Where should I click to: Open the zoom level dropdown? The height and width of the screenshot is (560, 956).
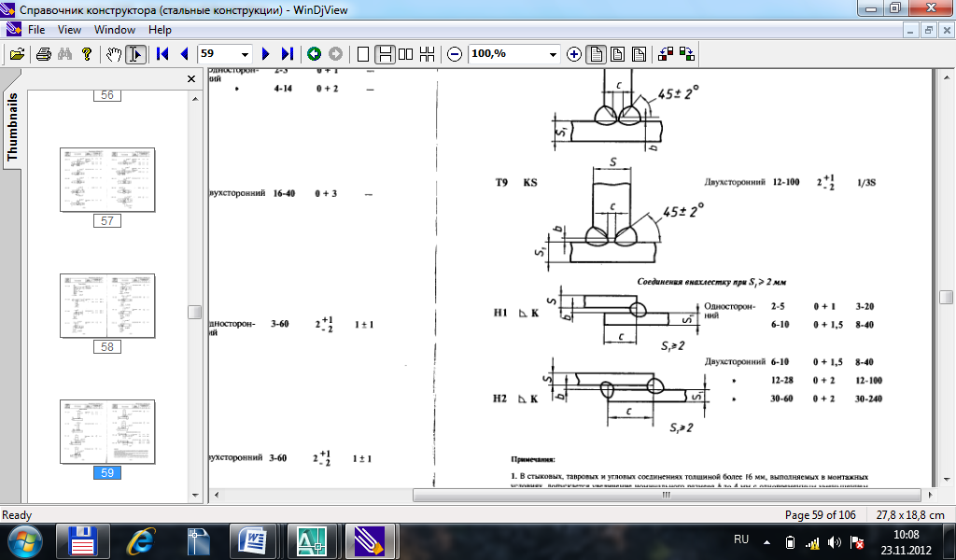553,54
